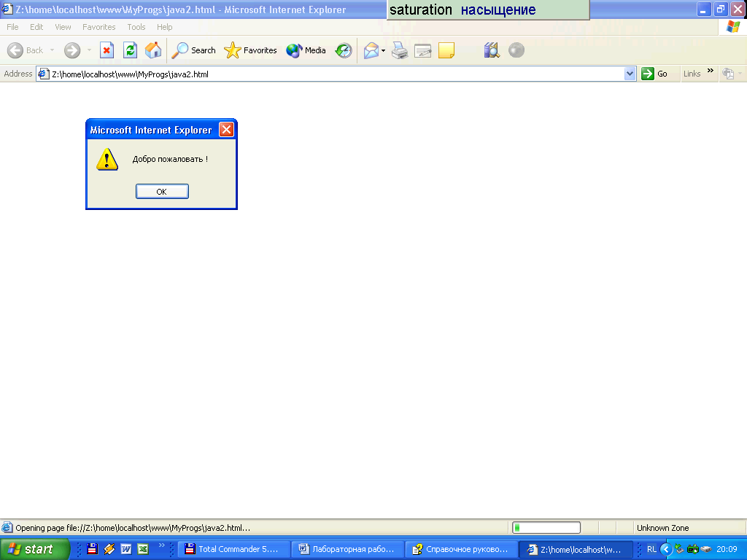
Task: Open the Edit menu
Action: pos(36,27)
